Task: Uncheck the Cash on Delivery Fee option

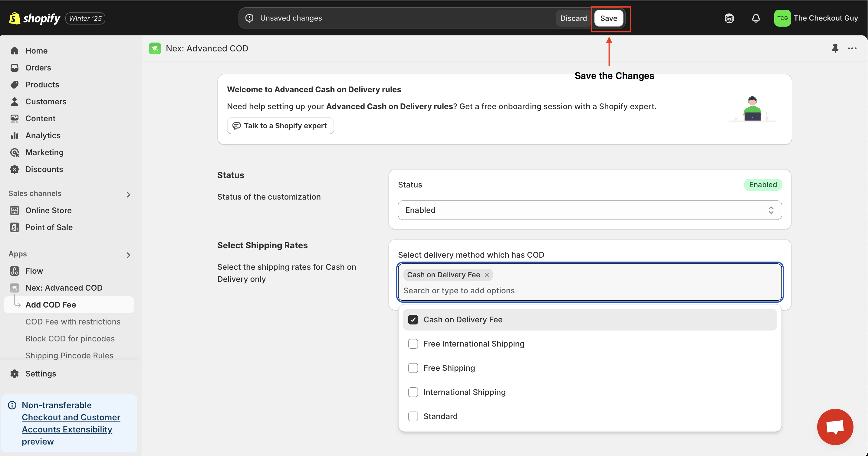Action: click(413, 320)
